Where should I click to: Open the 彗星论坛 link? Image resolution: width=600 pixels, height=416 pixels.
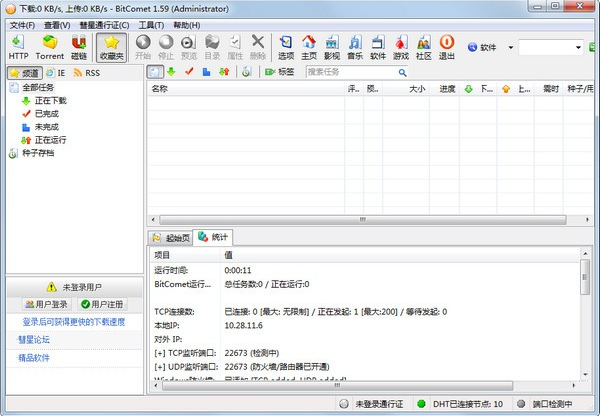[x=34, y=339]
